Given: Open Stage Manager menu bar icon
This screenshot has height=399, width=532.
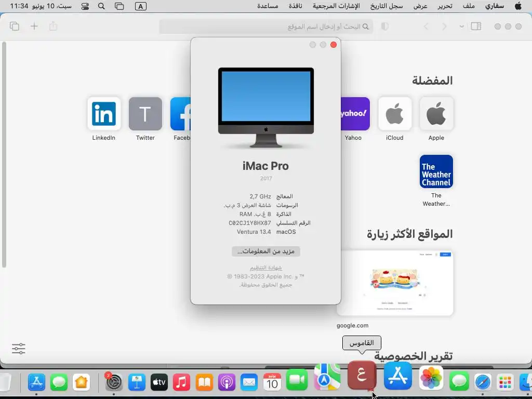Looking at the screenshot, I should [x=119, y=6].
